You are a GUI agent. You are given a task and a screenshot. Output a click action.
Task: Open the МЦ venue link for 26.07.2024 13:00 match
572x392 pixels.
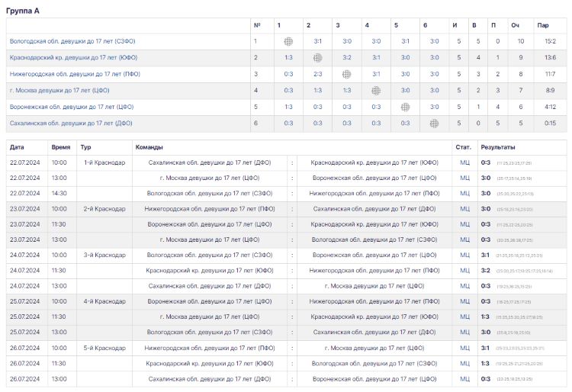point(464,379)
